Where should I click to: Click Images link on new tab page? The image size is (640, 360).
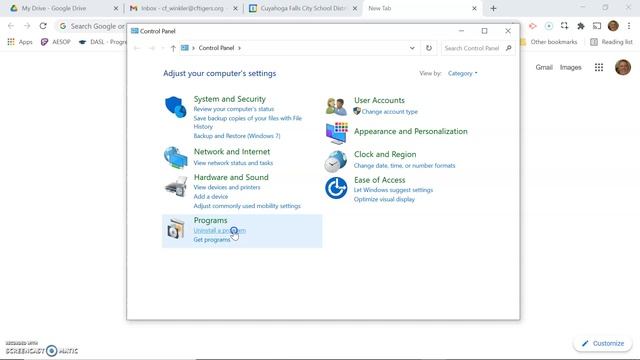[x=571, y=67]
